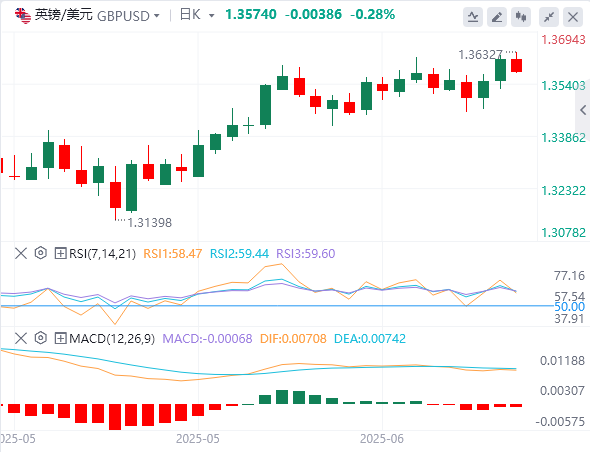Image resolution: width=590 pixels, height=452 pixels.
Task: Click the current price 1.35740
Action: tap(251, 15)
